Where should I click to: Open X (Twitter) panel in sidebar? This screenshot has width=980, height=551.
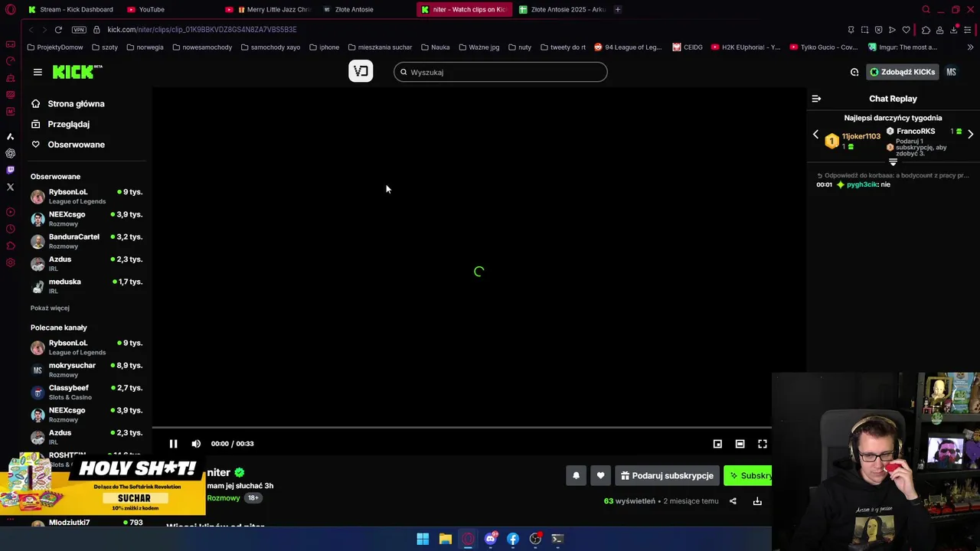pyautogui.click(x=10, y=187)
